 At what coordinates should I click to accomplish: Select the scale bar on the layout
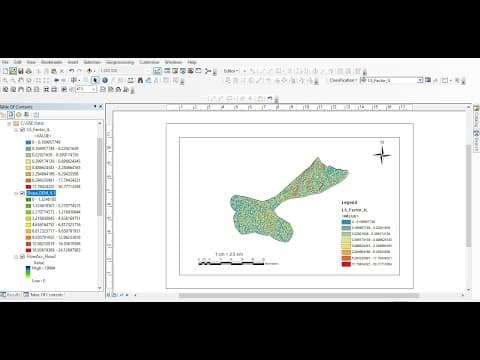pos(238,261)
